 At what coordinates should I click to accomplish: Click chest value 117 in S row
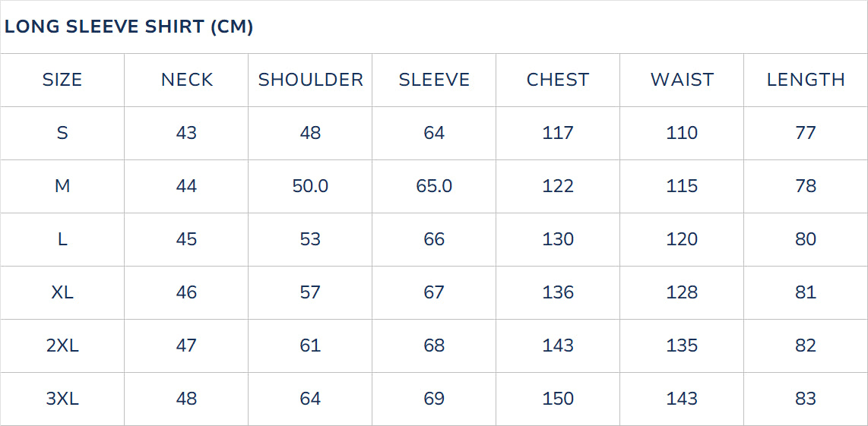point(558,133)
